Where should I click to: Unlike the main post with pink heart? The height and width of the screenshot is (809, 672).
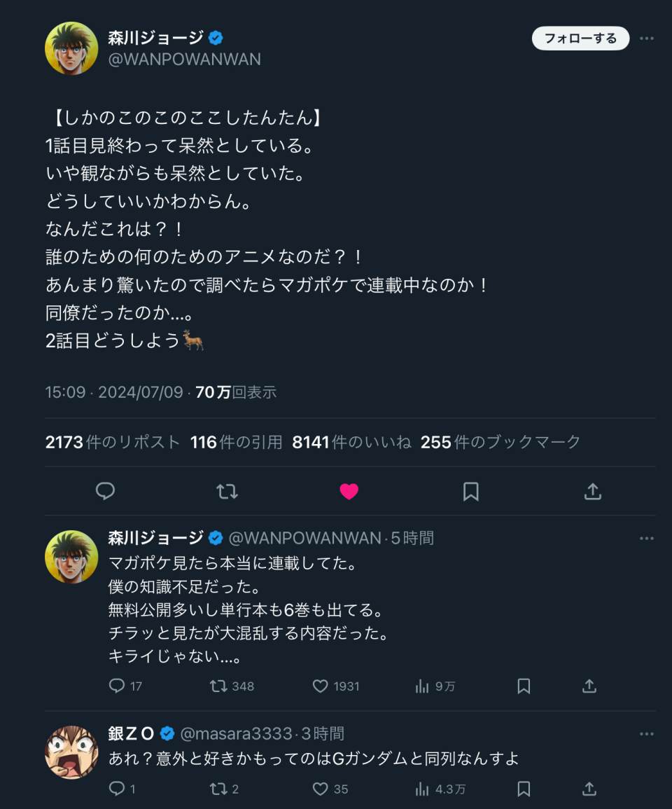click(349, 492)
